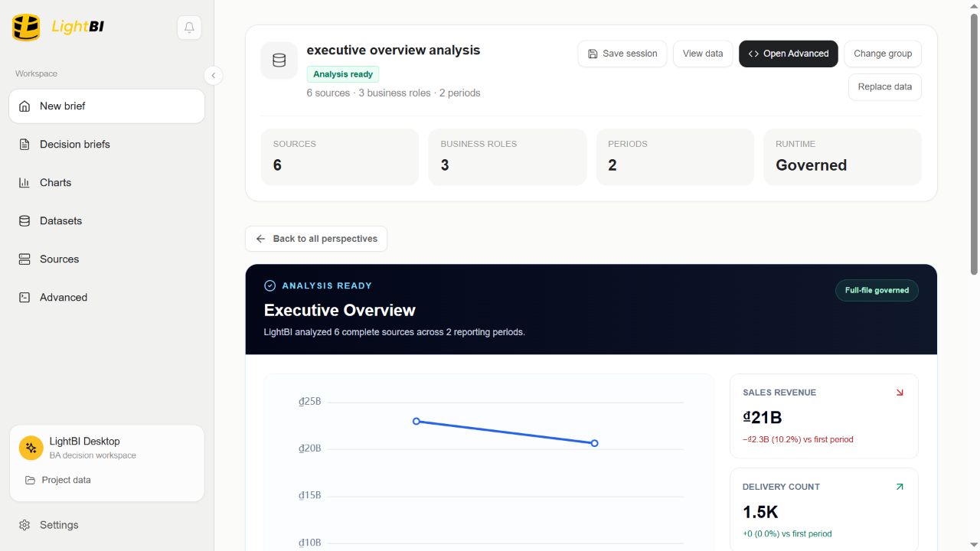980x551 pixels.
Task: Click the View data button
Action: tap(703, 54)
